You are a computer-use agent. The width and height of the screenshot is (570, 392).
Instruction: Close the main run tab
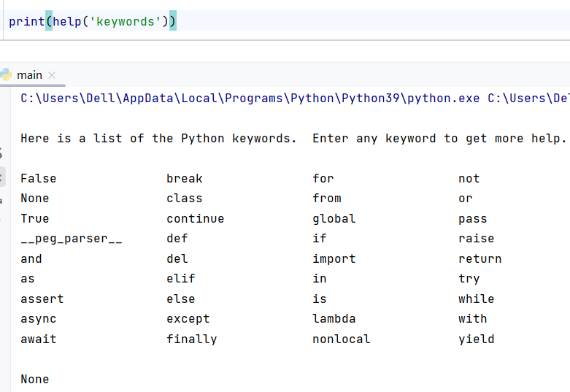point(52,75)
